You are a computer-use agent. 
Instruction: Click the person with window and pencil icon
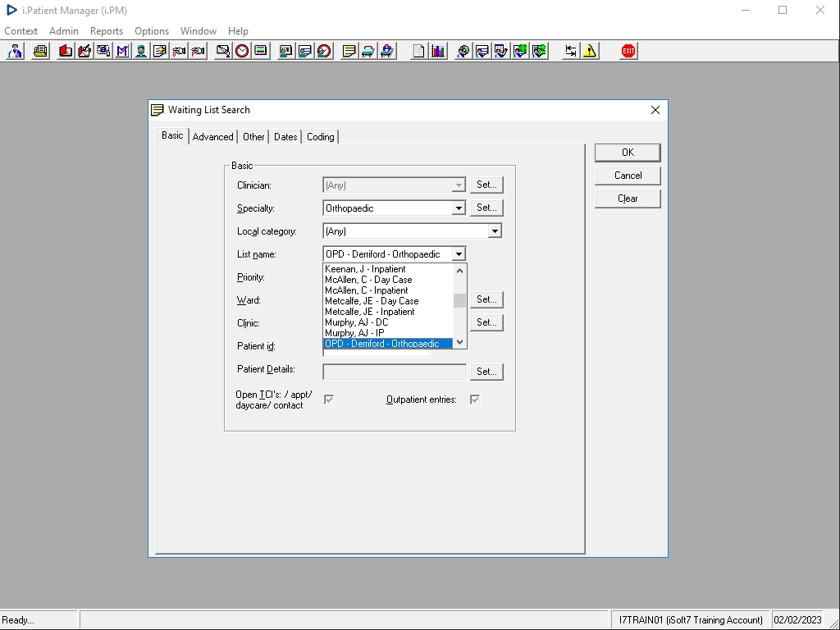click(501, 51)
